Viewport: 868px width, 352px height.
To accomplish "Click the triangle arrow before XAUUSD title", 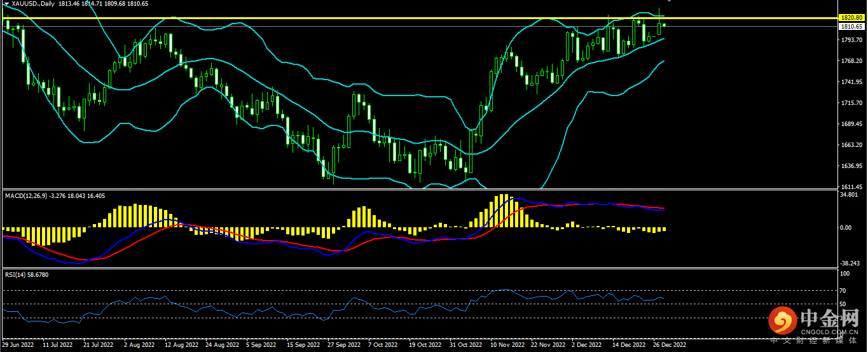I will [6, 4].
